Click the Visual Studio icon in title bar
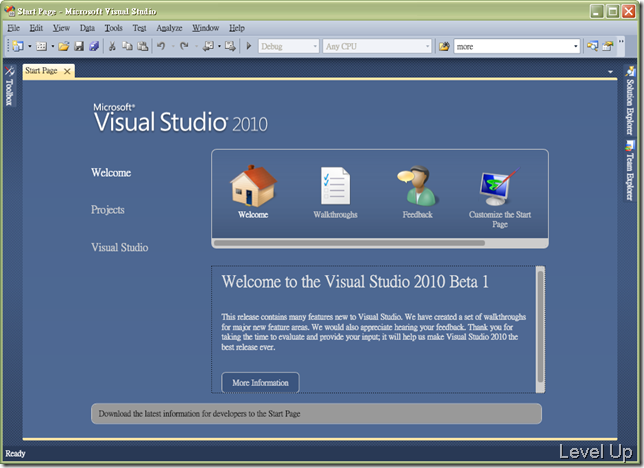 (9, 10)
